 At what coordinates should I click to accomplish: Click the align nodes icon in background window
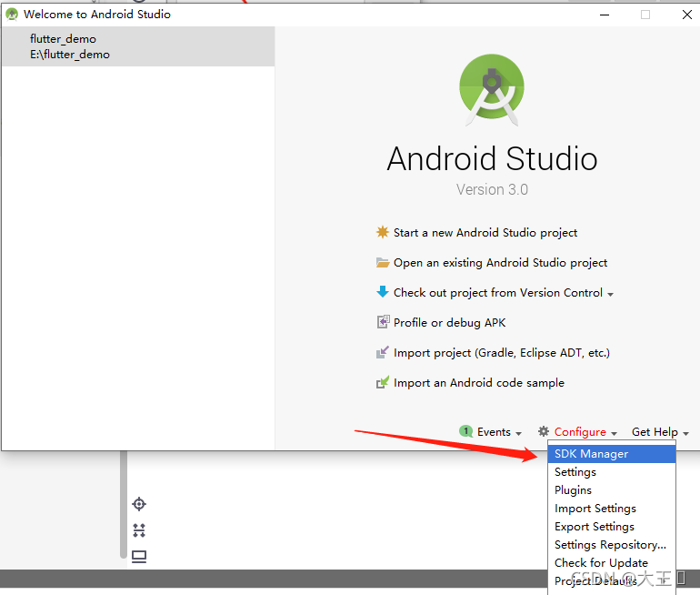click(x=139, y=530)
